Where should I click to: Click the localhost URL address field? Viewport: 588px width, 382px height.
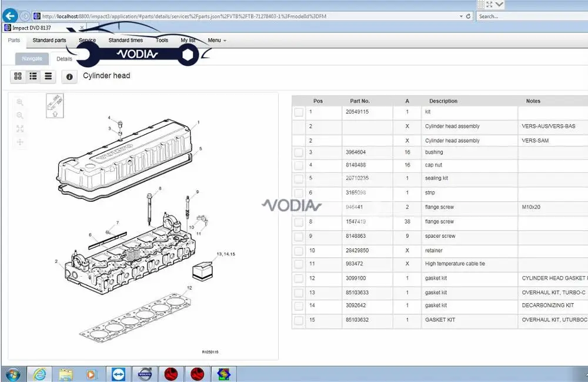(246, 16)
